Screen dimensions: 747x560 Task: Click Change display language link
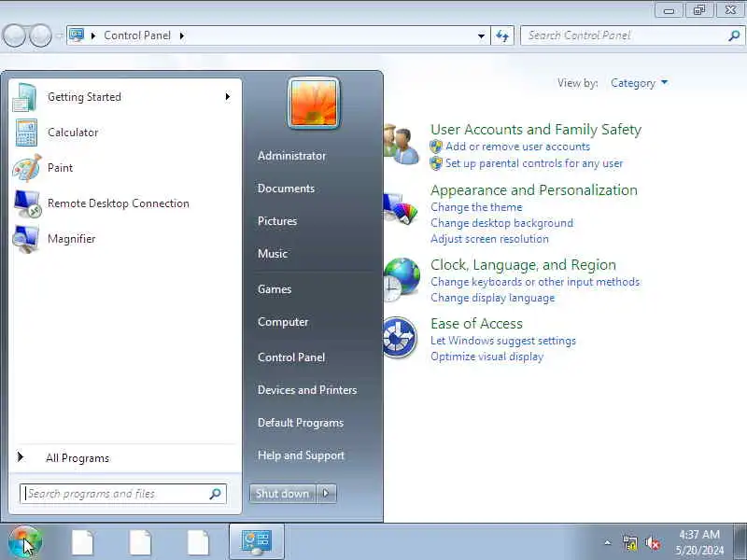493,298
